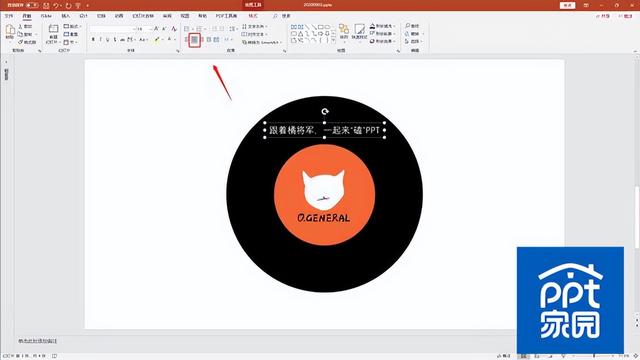Click the Distribute text alignment icon
This screenshot has height=360, width=640.
216,40
